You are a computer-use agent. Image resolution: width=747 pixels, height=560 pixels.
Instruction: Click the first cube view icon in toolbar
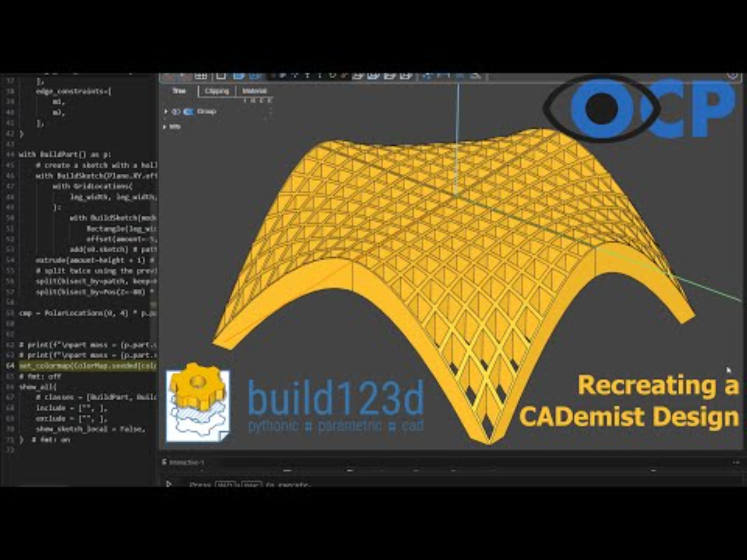point(357,76)
